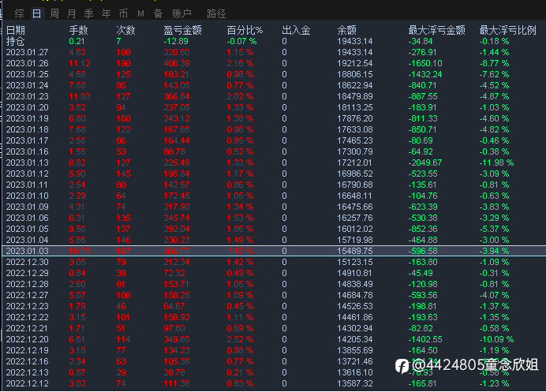
Task: Select the 2023.01.16 date row
Action: [274, 151]
